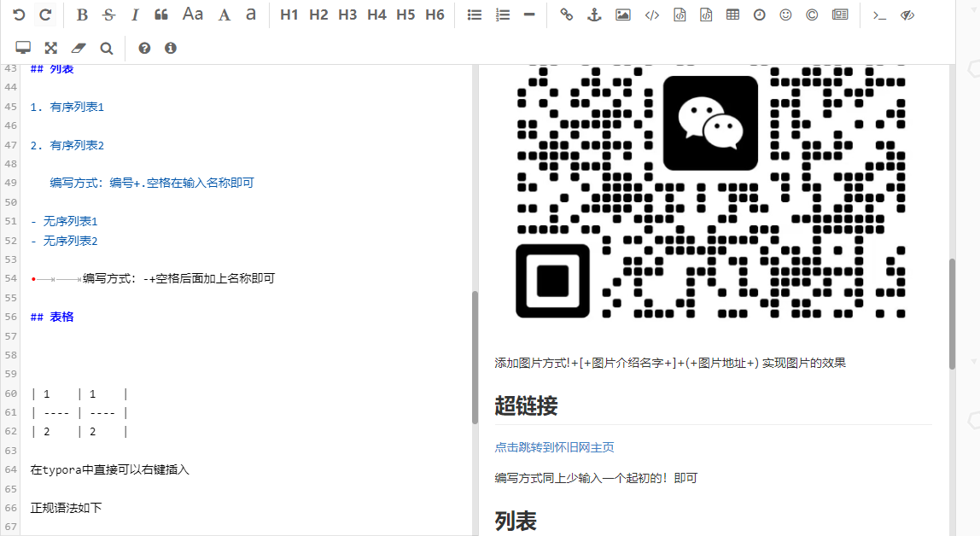Screen dimensions: 980x536
Task: Insert H3 heading
Action: (x=347, y=15)
